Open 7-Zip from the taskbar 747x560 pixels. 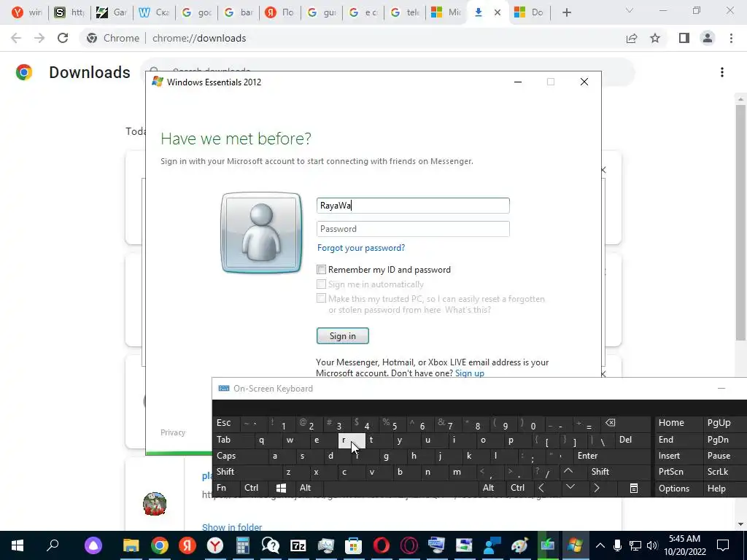coord(298,545)
